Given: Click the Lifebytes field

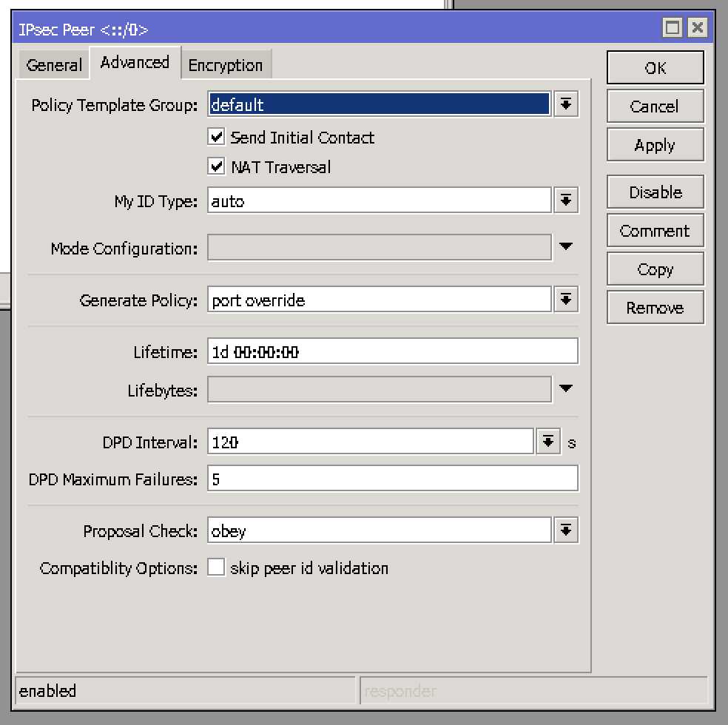Looking at the screenshot, I should coord(380,389).
